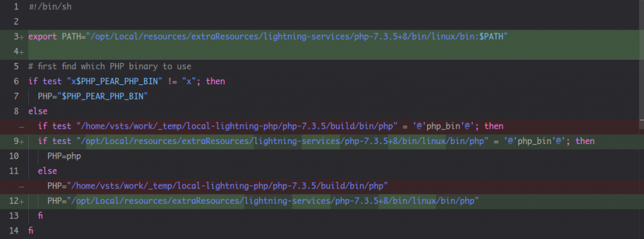Click line number 1 in the gutter

point(16,6)
